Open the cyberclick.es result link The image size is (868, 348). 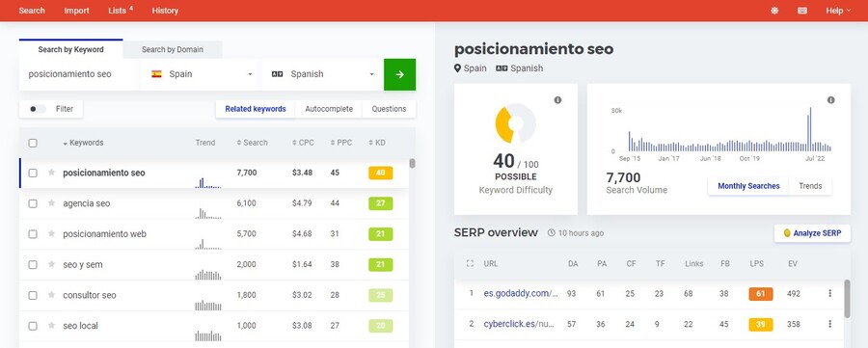pyautogui.click(x=520, y=324)
